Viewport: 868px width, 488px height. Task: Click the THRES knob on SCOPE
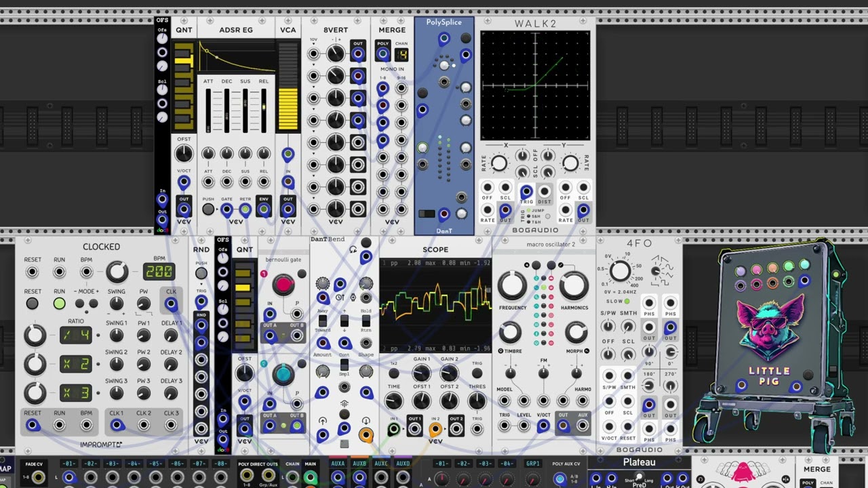(477, 401)
